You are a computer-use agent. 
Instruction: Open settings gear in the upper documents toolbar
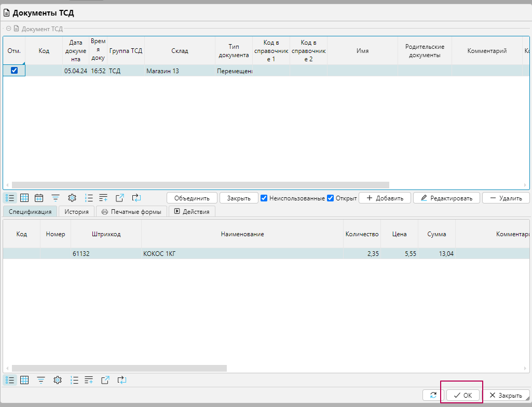[x=72, y=198]
